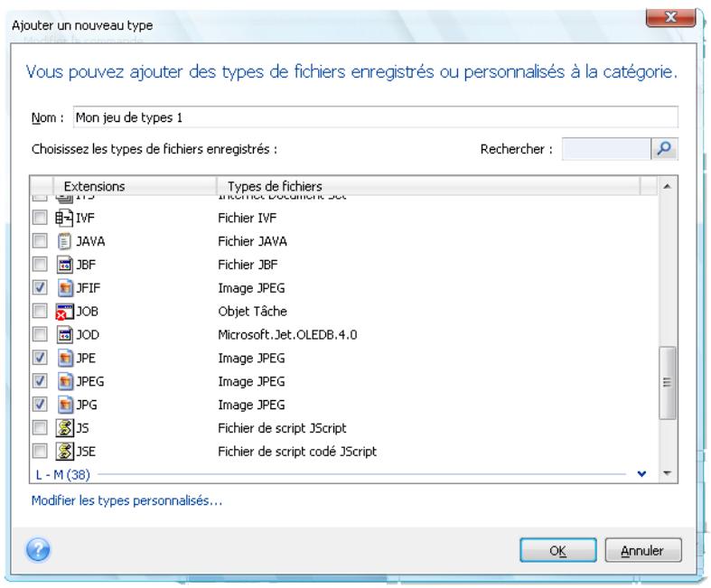711x588 pixels.
Task: Click into the Nom text field
Action: pyautogui.click(x=376, y=117)
